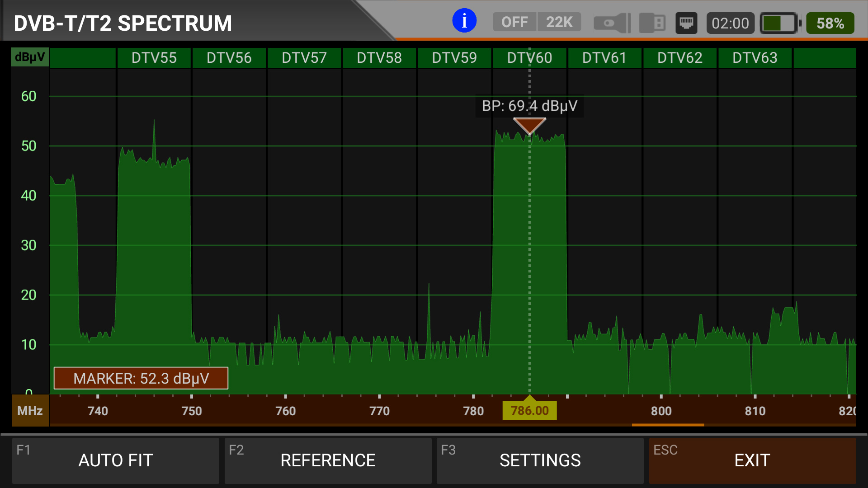Click the battery level icon
This screenshot has width=868, height=488.
pos(780,23)
